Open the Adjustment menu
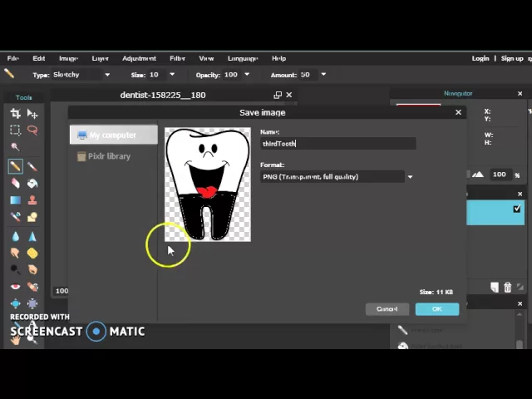This screenshot has height=399, width=532. click(x=139, y=58)
